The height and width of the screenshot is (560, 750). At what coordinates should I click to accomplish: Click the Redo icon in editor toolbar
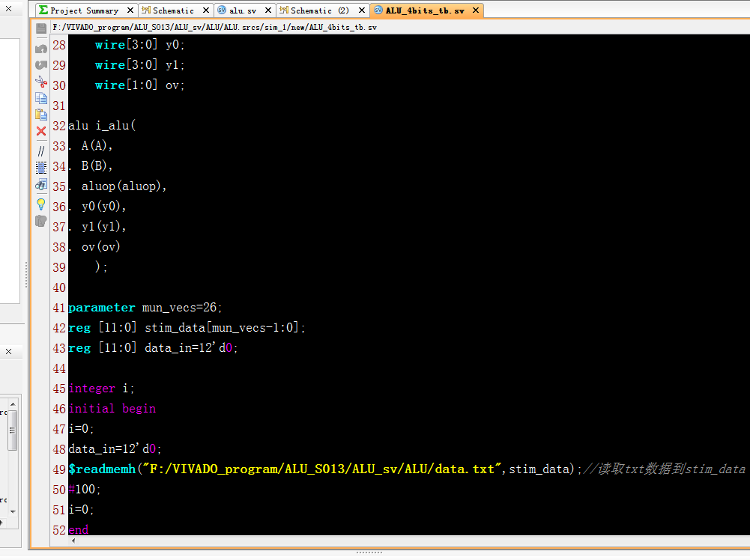click(x=41, y=65)
